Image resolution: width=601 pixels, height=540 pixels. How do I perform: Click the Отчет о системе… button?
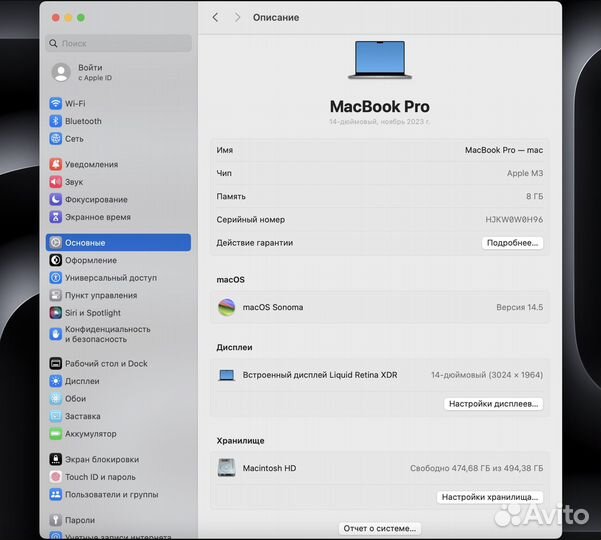[x=380, y=529]
